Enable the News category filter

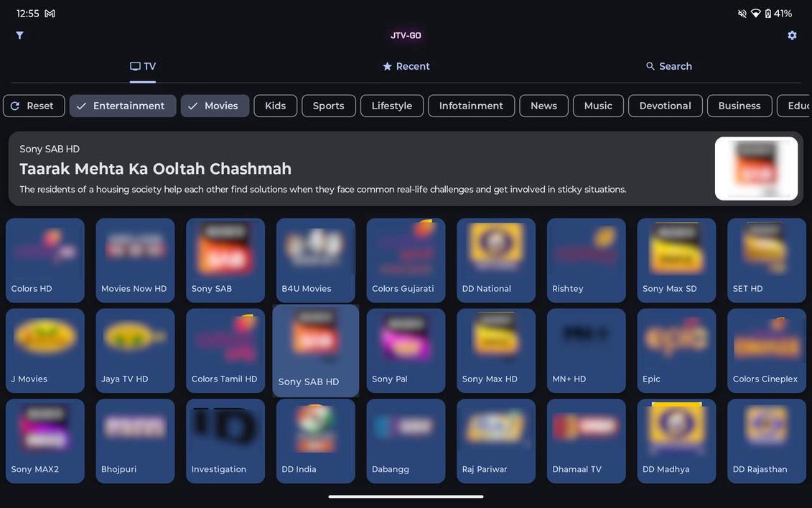point(543,106)
